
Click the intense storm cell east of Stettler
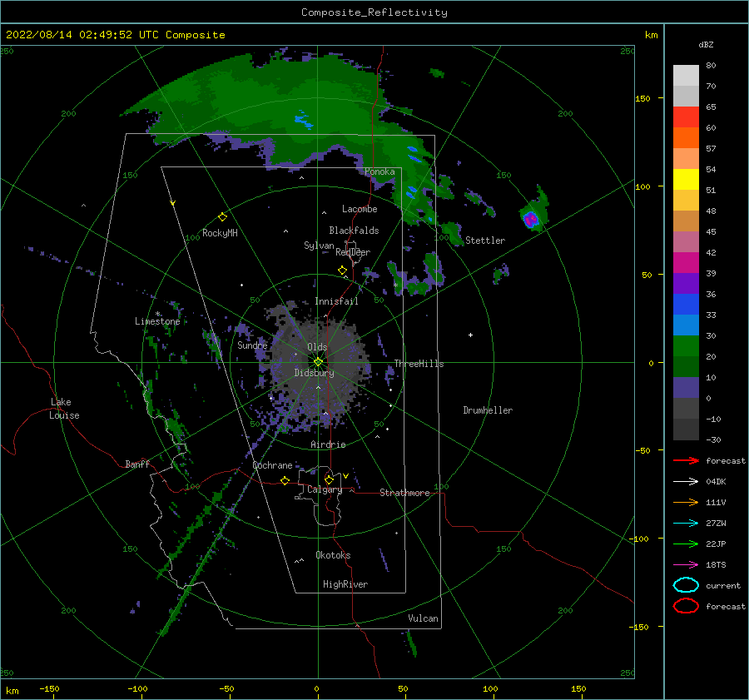point(531,219)
